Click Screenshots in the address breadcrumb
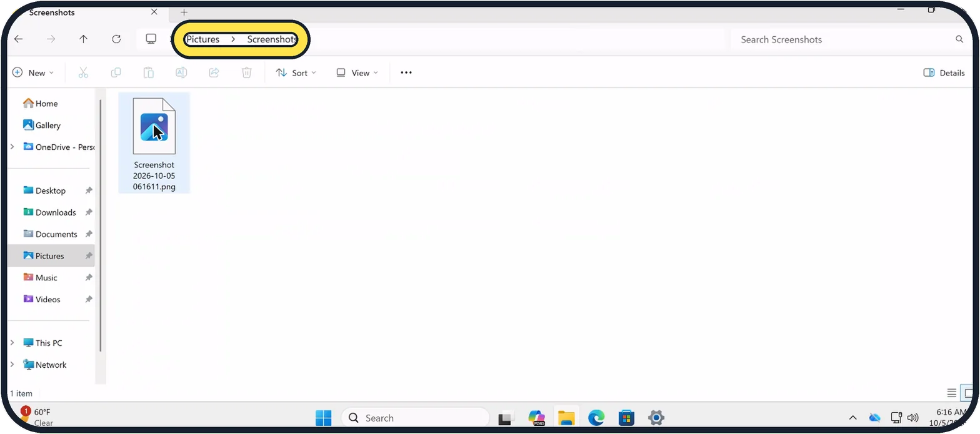 [272, 39]
